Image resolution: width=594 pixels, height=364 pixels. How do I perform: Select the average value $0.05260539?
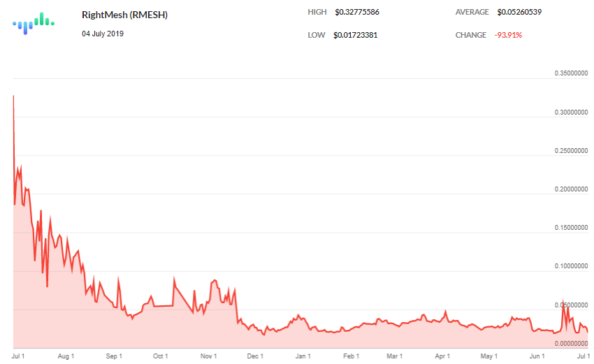tap(519, 12)
